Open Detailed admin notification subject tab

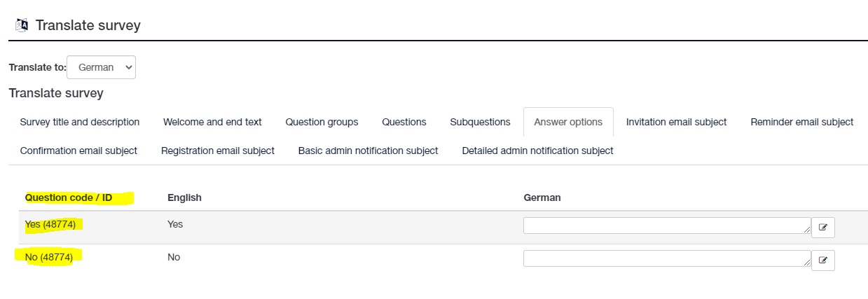537,151
